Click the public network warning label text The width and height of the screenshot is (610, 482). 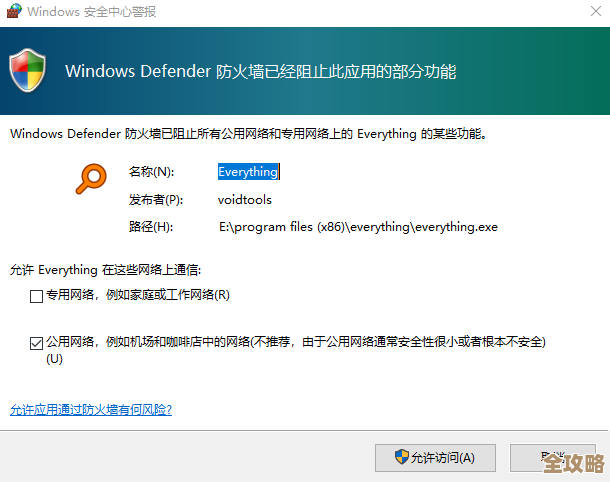[x=296, y=350]
